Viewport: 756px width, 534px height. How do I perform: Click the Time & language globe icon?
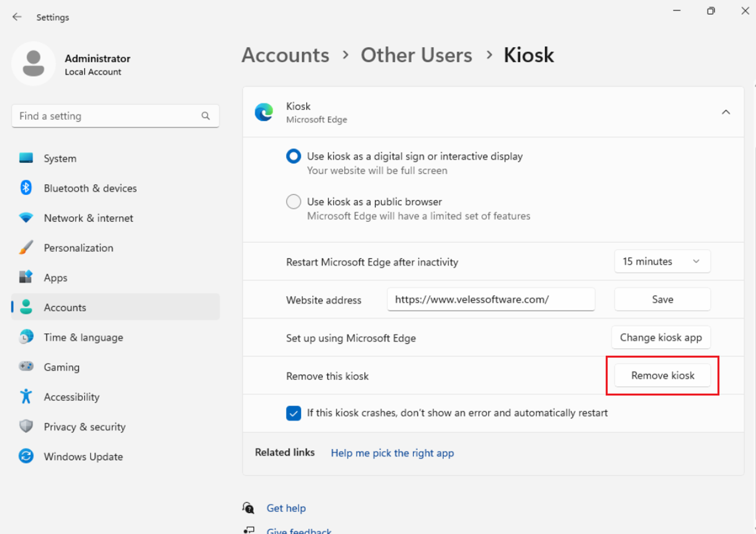click(x=26, y=337)
